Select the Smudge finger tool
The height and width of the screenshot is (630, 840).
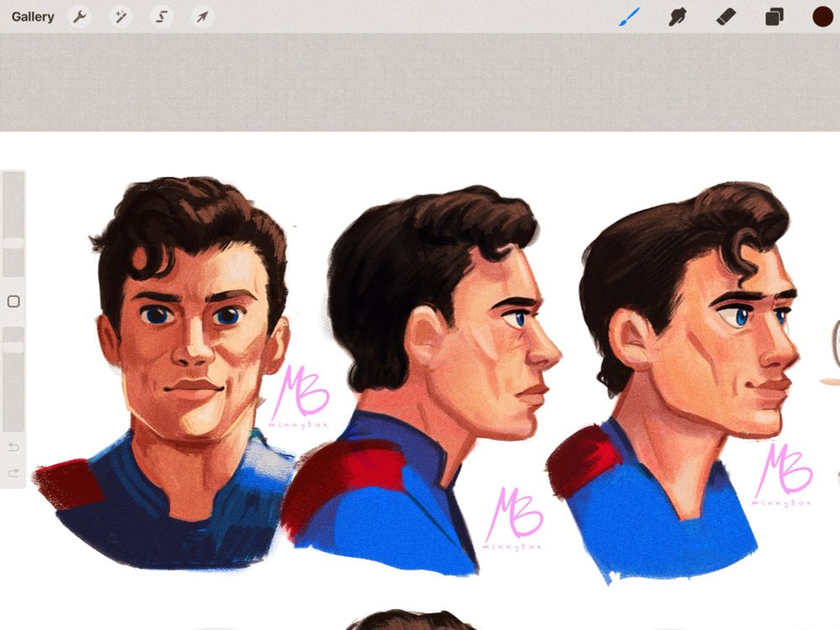pyautogui.click(x=678, y=17)
